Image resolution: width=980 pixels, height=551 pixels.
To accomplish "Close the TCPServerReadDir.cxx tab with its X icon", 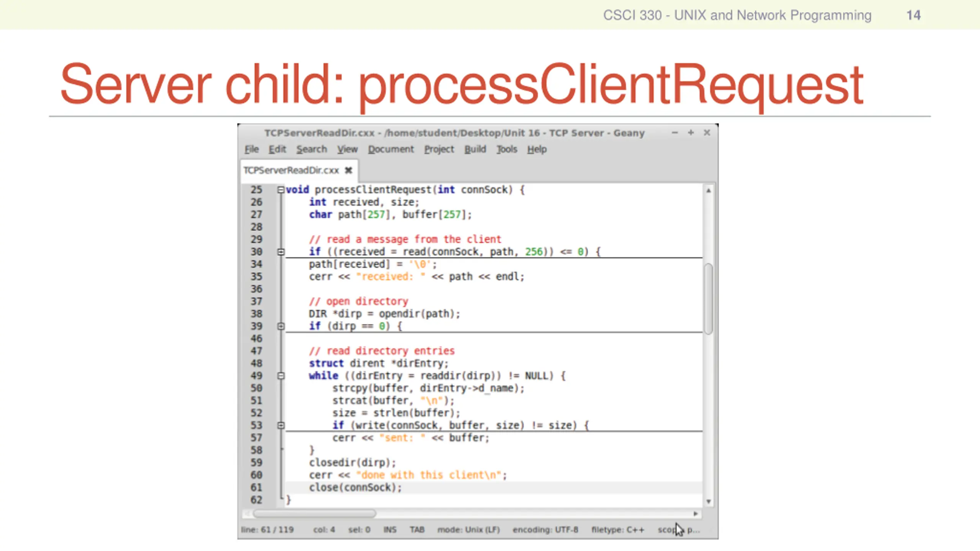I will pos(348,170).
